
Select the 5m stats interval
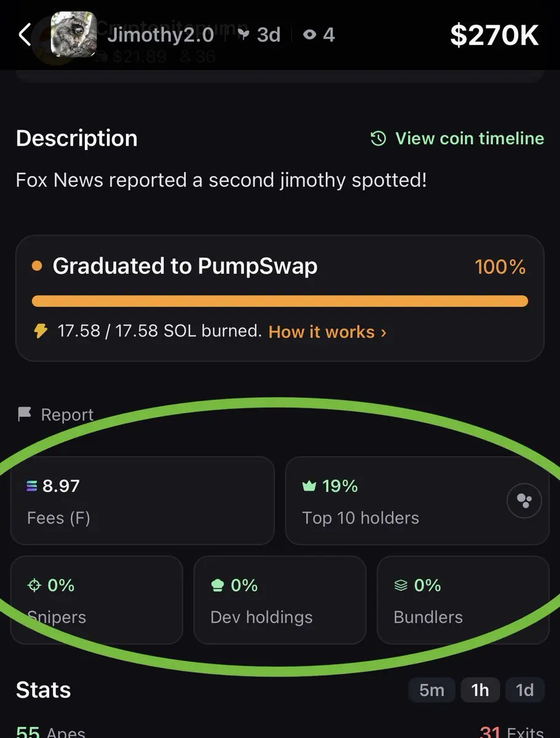point(432,690)
